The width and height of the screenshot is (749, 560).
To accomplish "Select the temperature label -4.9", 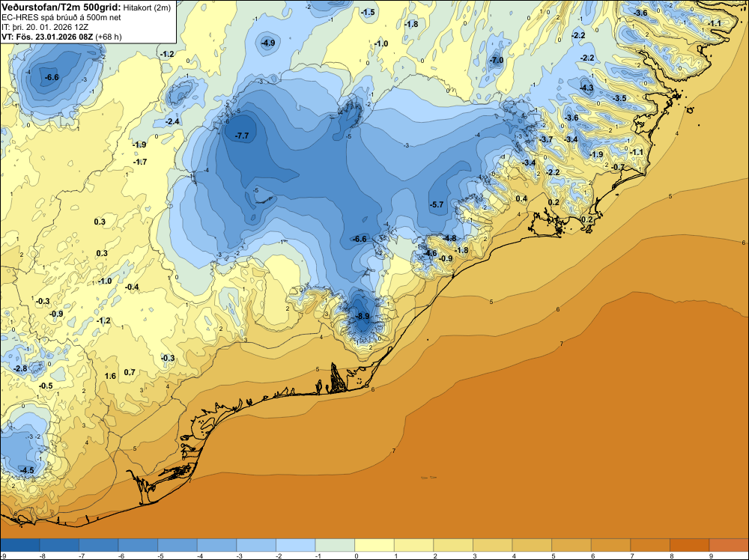I will (x=268, y=43).
